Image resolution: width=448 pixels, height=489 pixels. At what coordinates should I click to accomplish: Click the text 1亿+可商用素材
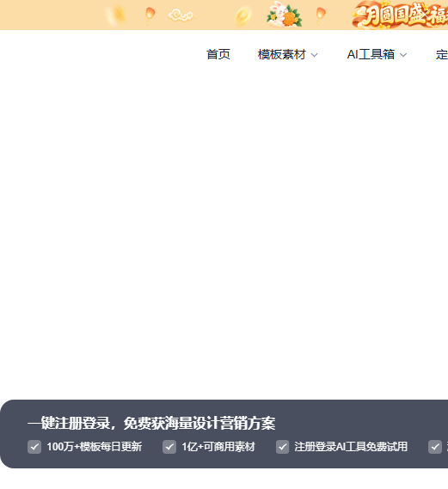tap(218, 447)
